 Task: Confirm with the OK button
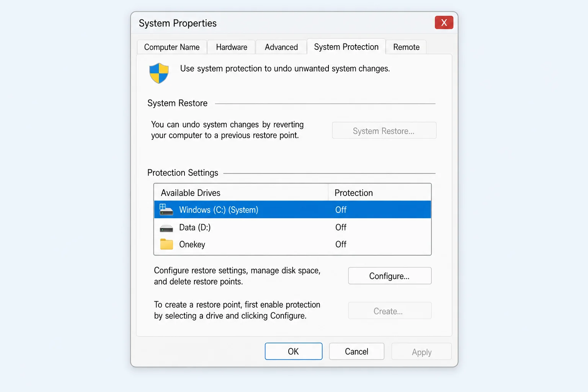[294, 351]
